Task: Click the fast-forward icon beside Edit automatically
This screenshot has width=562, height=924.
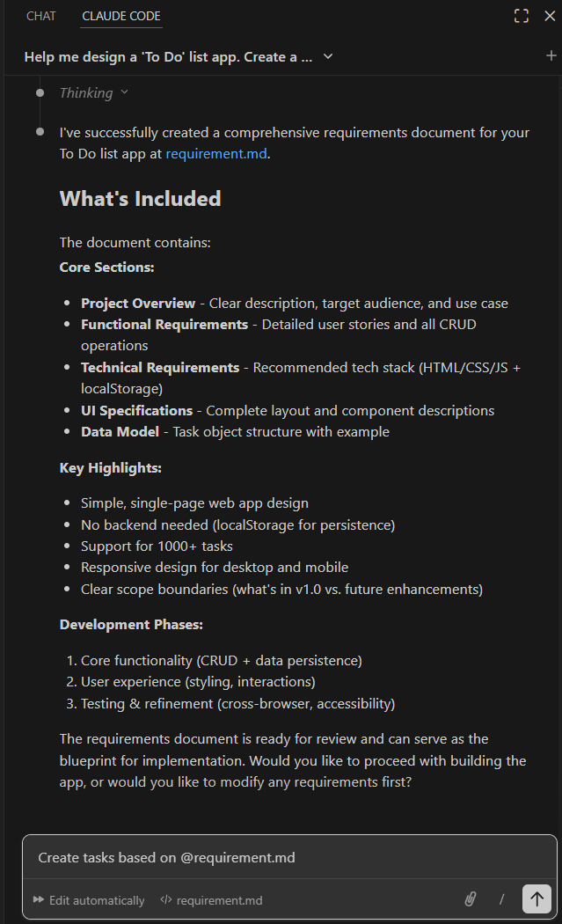Action: 39,900
